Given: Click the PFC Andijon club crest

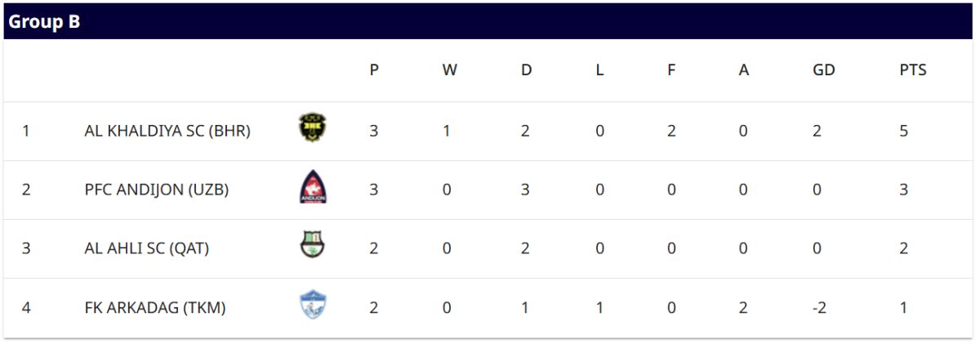Looking at the screenshot, I should tap(312, 188).
